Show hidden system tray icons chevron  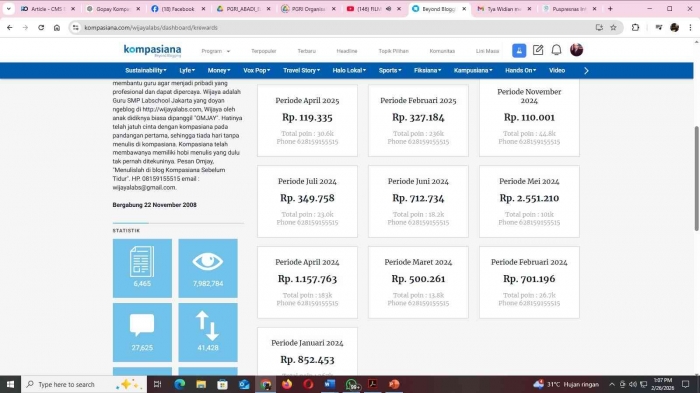click(x=612, y=384)
